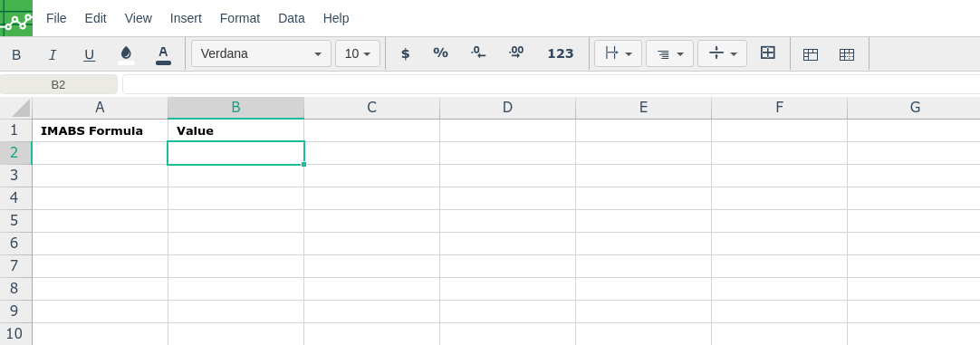Open the text color picker
The width and height of the screenshot is (980, 345).
coord(163,54)
